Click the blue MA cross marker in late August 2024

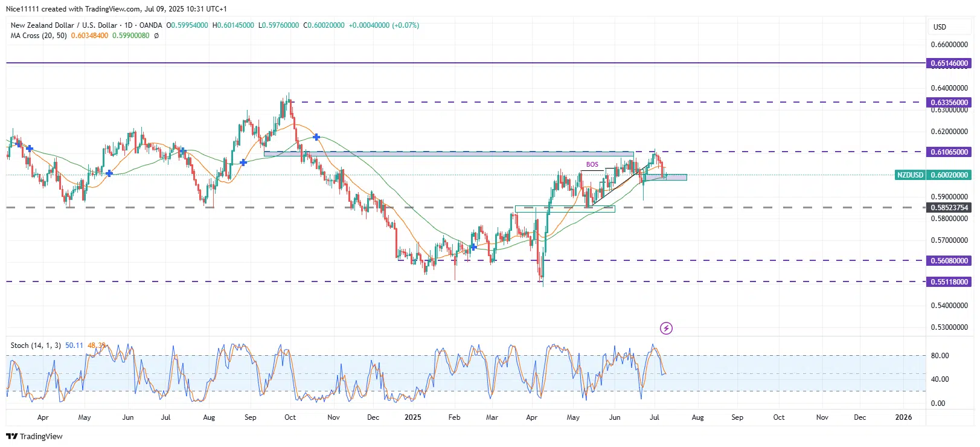click(x=243, y=162)
